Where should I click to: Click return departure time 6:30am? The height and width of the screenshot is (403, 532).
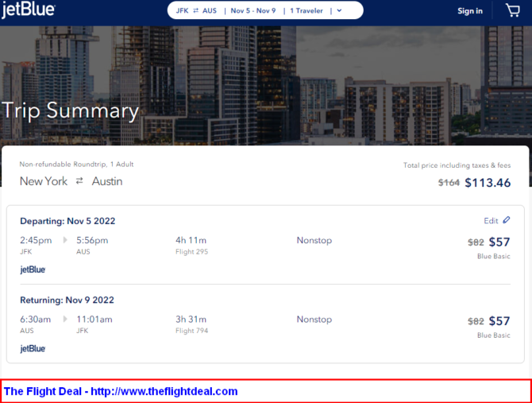35,320
